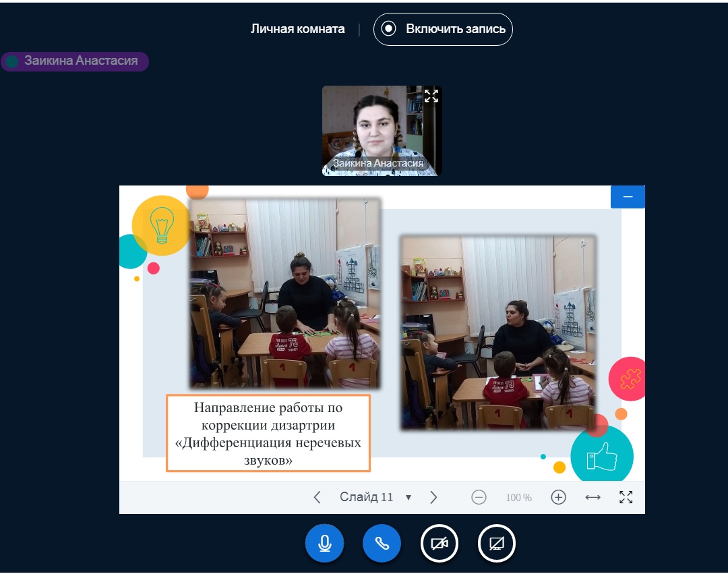Zoom in the presentation with plus icon
The height and width of the screenshot is (574, 728).
(558, 497)
